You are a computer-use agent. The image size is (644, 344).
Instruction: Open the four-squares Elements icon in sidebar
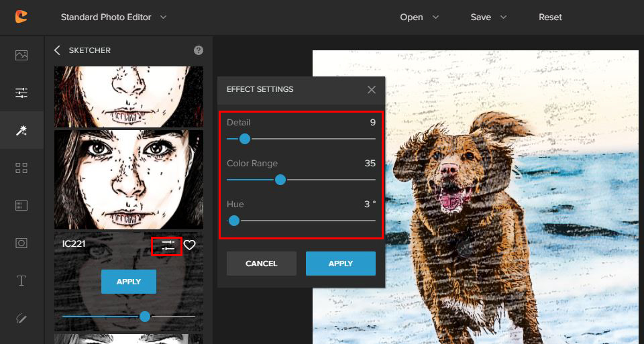(x=21, y=168)
